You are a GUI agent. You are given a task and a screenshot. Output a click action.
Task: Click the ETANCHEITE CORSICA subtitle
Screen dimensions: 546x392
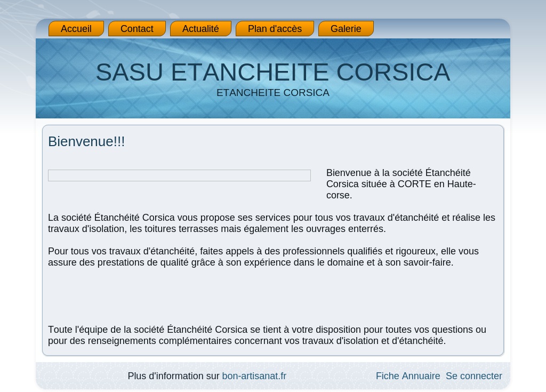coord(273,93)
